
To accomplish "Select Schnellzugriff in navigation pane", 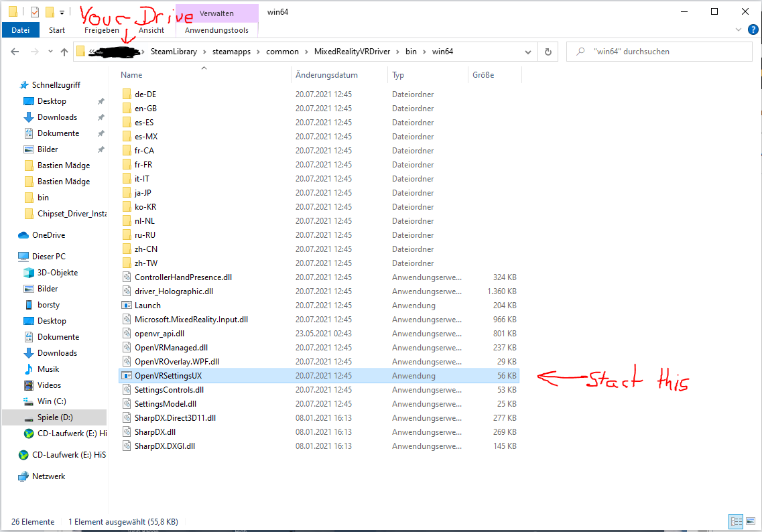I will coord(56,85).
